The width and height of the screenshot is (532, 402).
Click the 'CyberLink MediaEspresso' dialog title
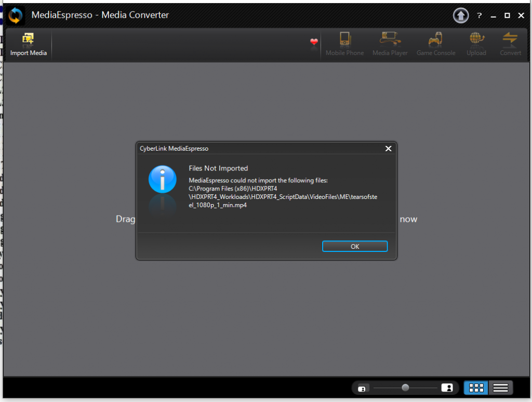(x=174, y=149)
